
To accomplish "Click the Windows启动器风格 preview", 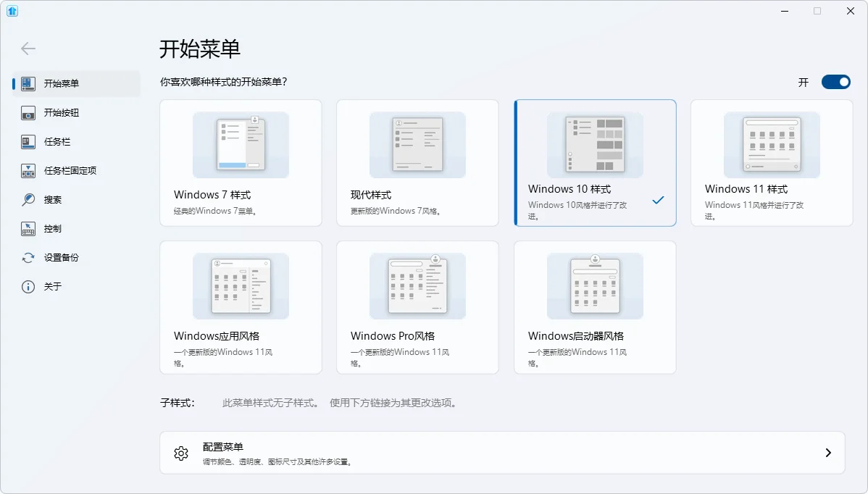I will click(594, 286).
